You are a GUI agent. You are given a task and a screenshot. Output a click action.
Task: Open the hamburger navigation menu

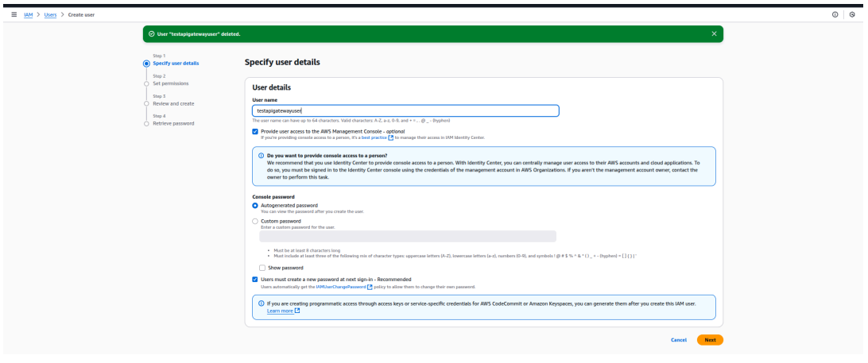click(x=8, y=14)
